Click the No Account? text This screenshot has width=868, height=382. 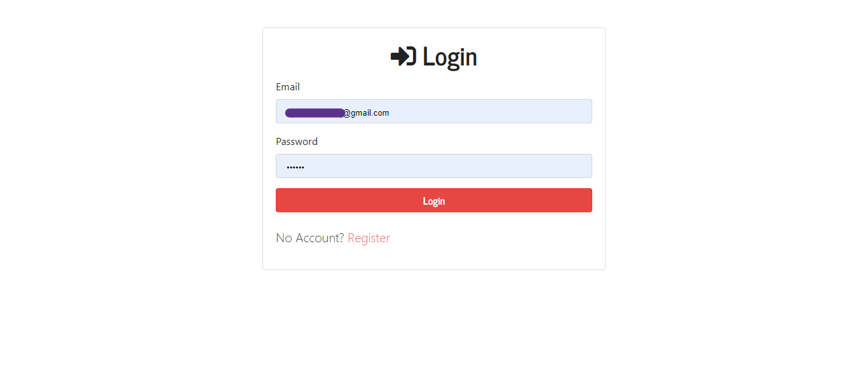(x=309, y=238)
